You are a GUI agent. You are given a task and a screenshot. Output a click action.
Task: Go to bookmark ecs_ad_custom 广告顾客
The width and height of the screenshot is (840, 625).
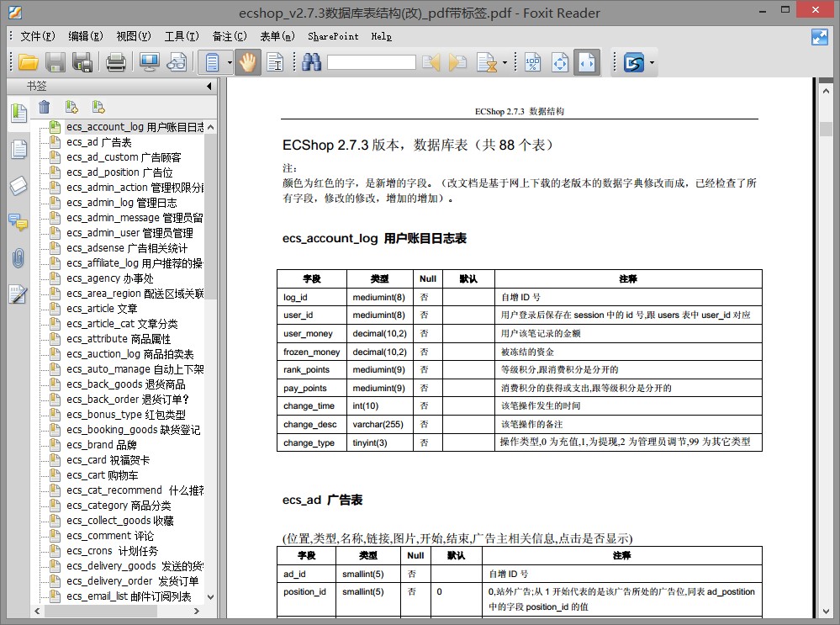pyautogui.click(x=124, y=157)
